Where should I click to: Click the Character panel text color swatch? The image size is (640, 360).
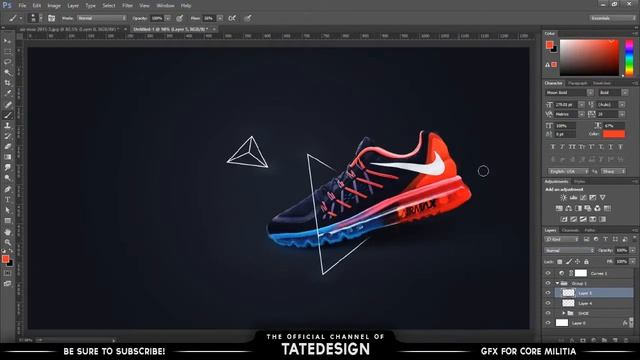[614, 133]
